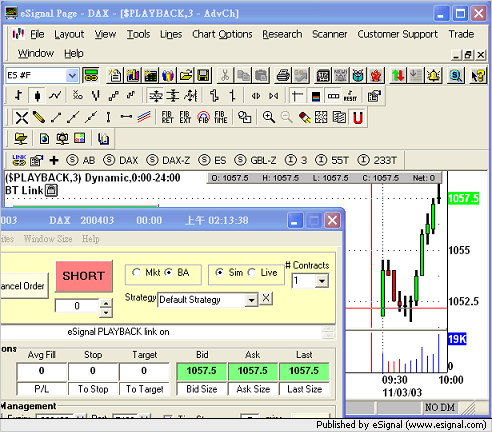
Task: Open the Research menu
Action: click(282, 34)
